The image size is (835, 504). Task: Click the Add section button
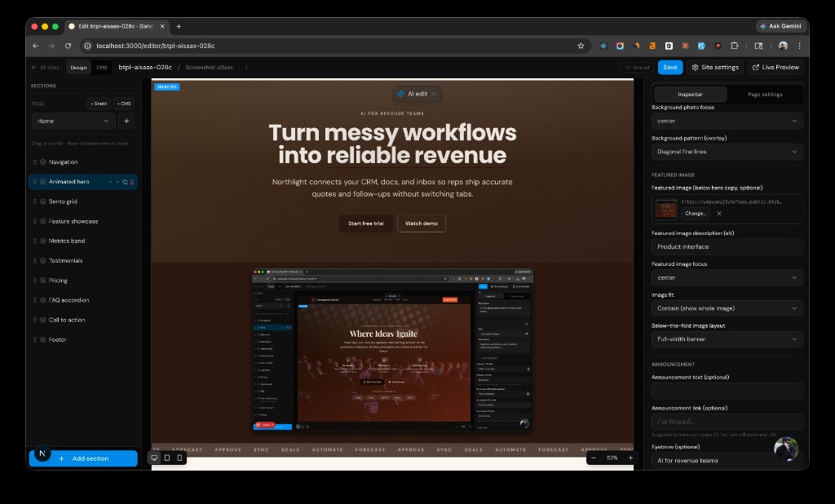(x=83, y=458)
